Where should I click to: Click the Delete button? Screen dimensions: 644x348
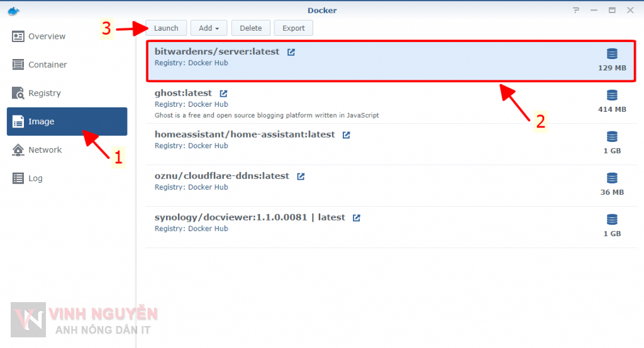[x=251, y=28]
